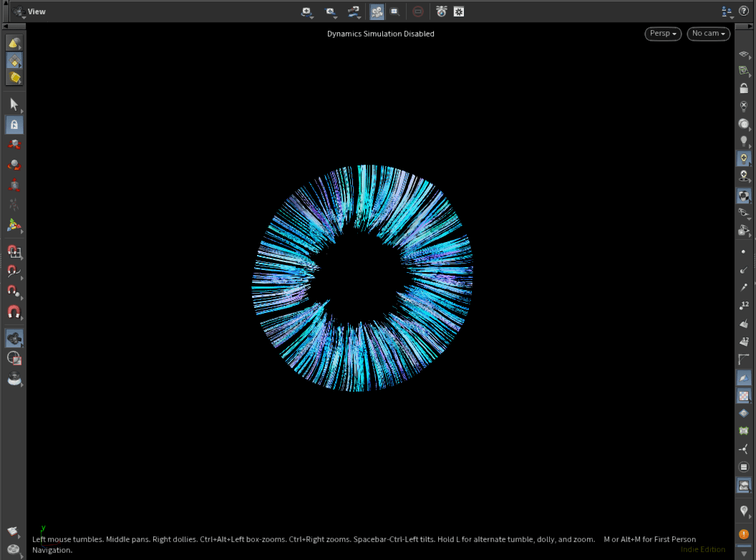The image size is (756, 560).
Task: Open the View menu
Action: click(34, 11)
